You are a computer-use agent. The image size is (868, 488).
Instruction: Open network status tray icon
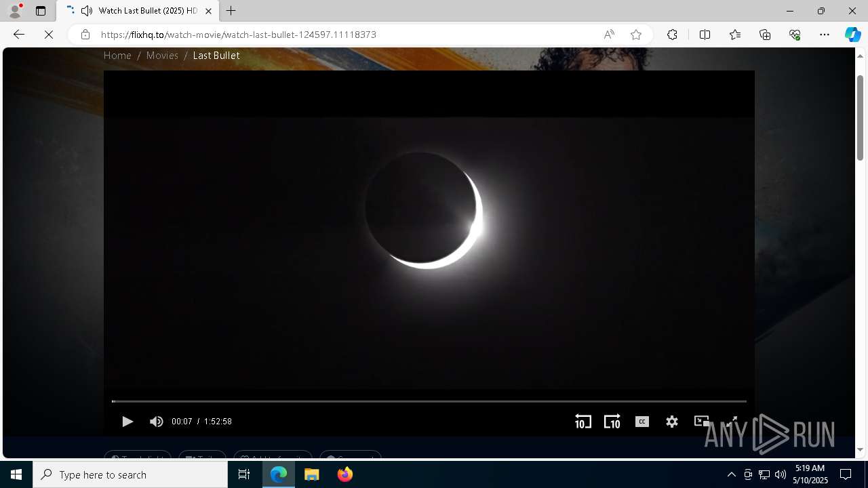tap(764, 474)
